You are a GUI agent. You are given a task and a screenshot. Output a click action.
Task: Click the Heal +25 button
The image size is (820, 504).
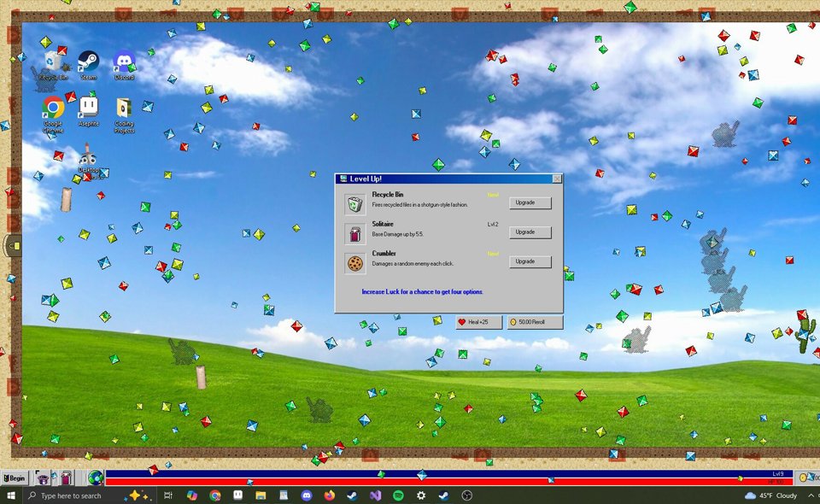478,322
